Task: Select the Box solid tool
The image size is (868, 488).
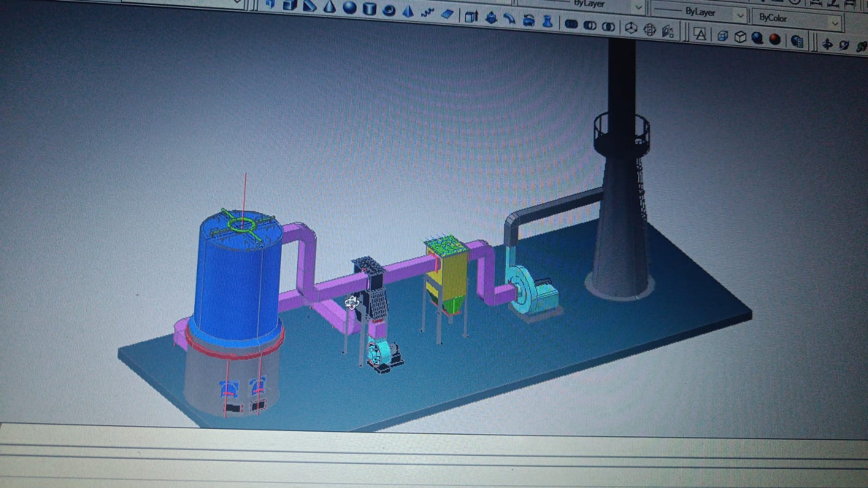Action: click(290, 4)
